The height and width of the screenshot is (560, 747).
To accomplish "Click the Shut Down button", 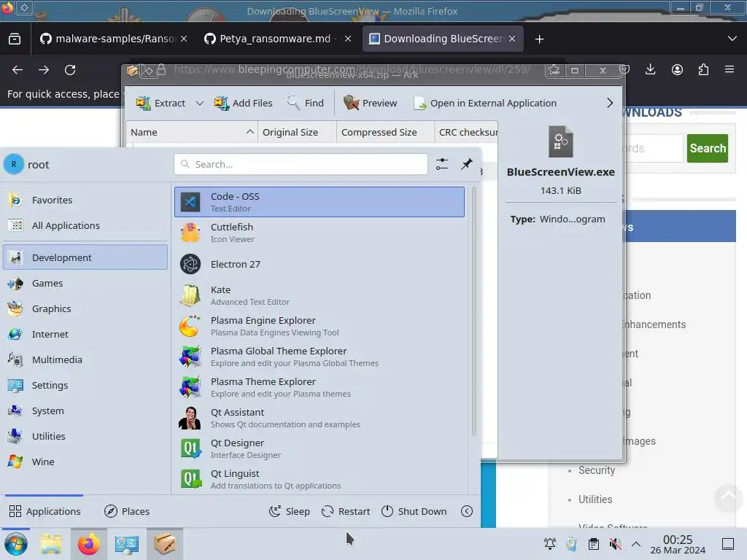I will point(414,511).
